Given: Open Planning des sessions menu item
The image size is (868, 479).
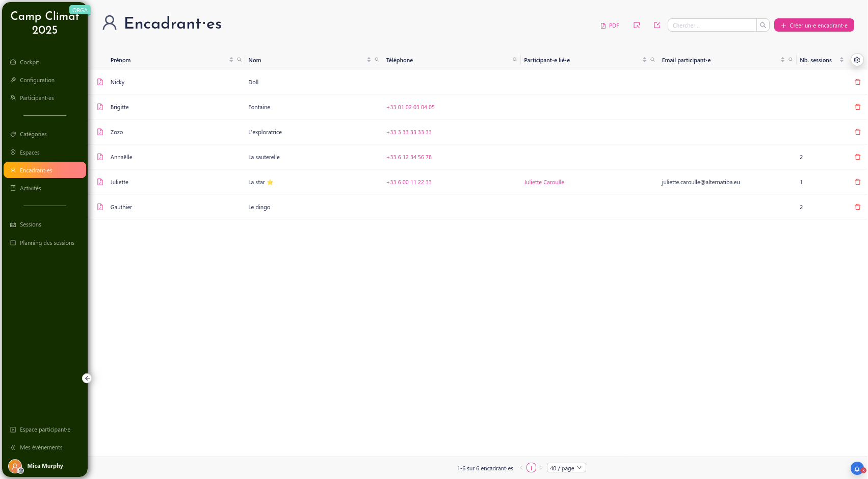Looking at the screenshot, I should [47, 243].
